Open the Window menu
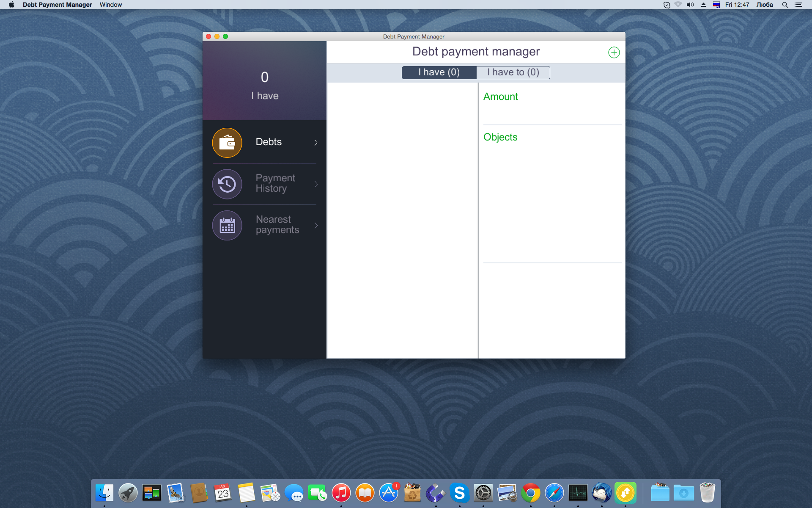 (111, 5)
